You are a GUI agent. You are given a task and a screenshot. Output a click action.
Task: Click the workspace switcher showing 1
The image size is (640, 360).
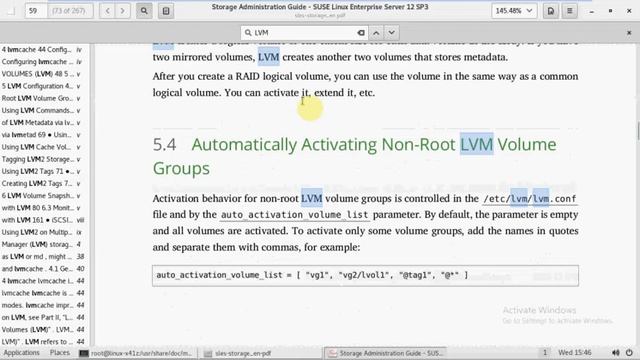pos(544,353)
